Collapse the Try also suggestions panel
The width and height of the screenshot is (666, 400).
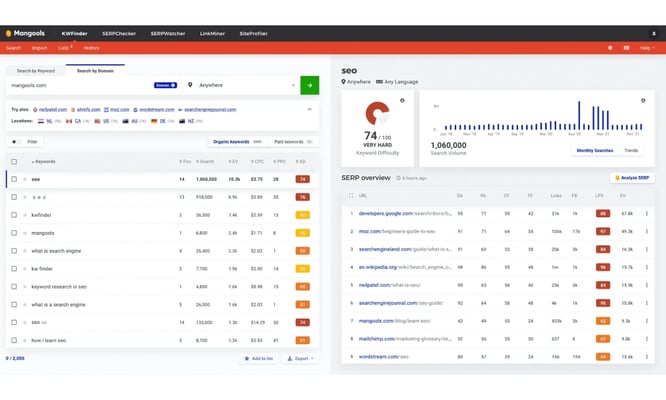point(310,110)
